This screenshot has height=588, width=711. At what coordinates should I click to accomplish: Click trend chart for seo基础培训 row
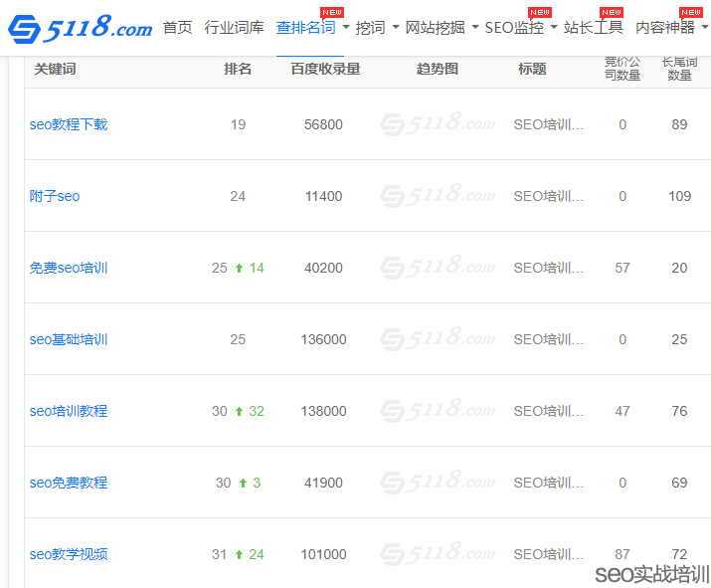(x=438, y=339)
